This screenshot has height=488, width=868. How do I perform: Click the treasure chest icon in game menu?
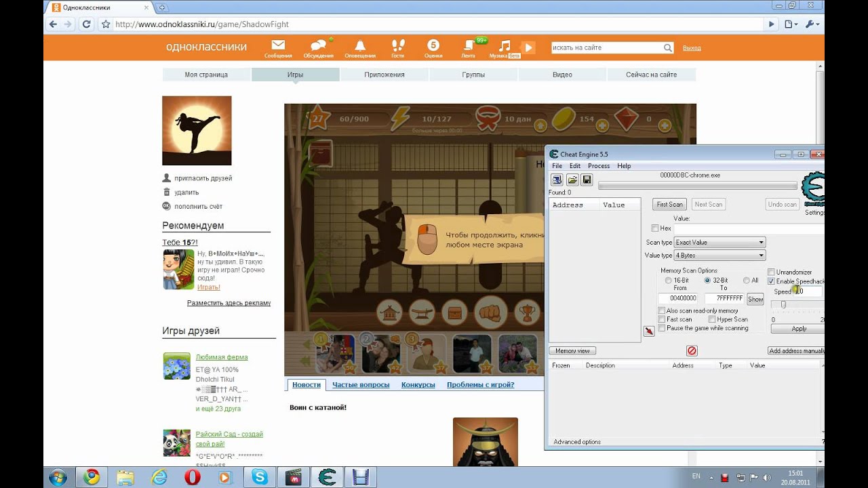(x=454, y=312)
